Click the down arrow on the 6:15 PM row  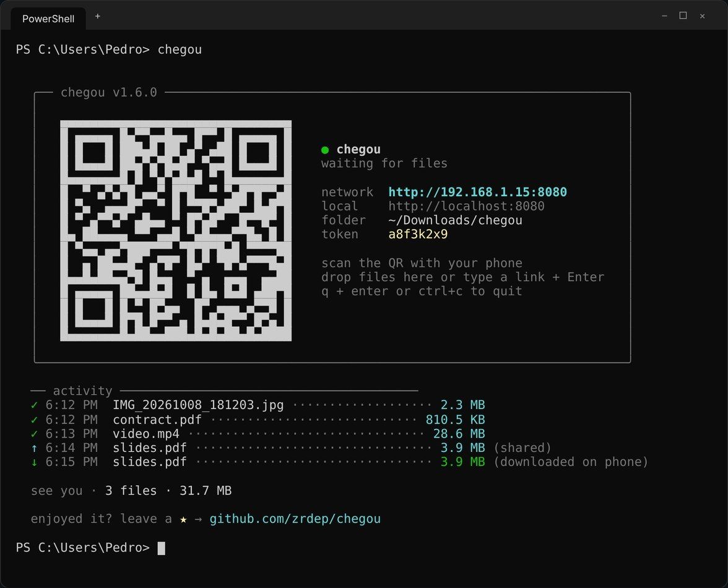(x=34, y=462)
